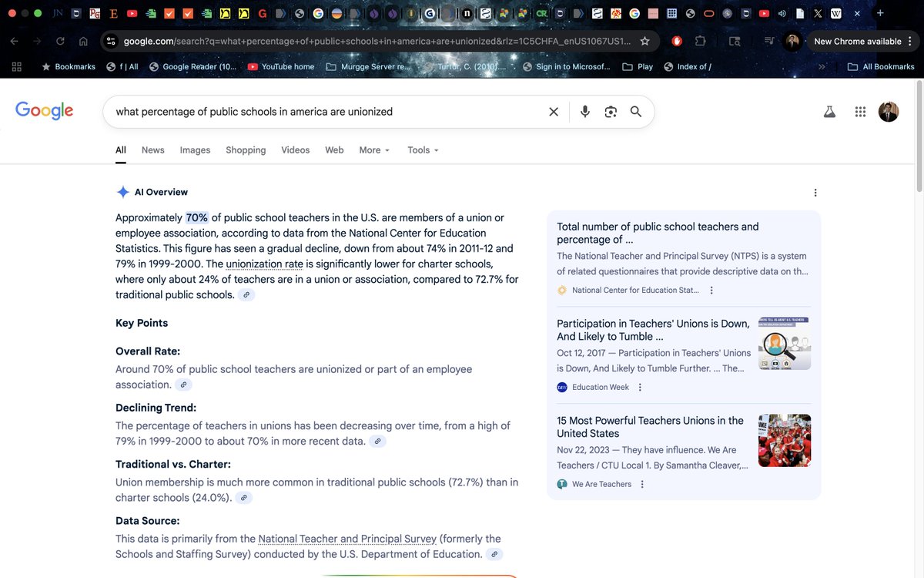The height and width of the screenshot is (578, 924).
Task: Follow the 'unionization rate' underlined link
Action: click(265, 264)
